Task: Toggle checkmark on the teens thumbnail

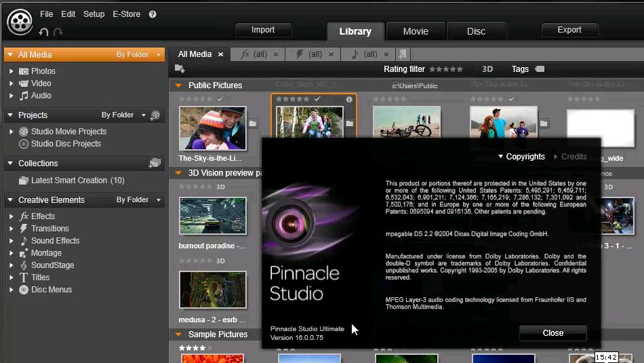Action: 511,99
